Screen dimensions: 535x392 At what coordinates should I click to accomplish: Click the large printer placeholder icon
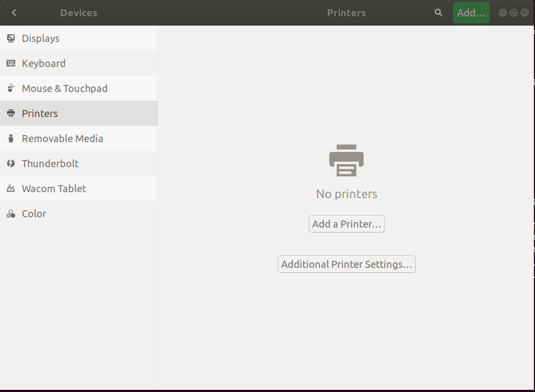(346, 161)
